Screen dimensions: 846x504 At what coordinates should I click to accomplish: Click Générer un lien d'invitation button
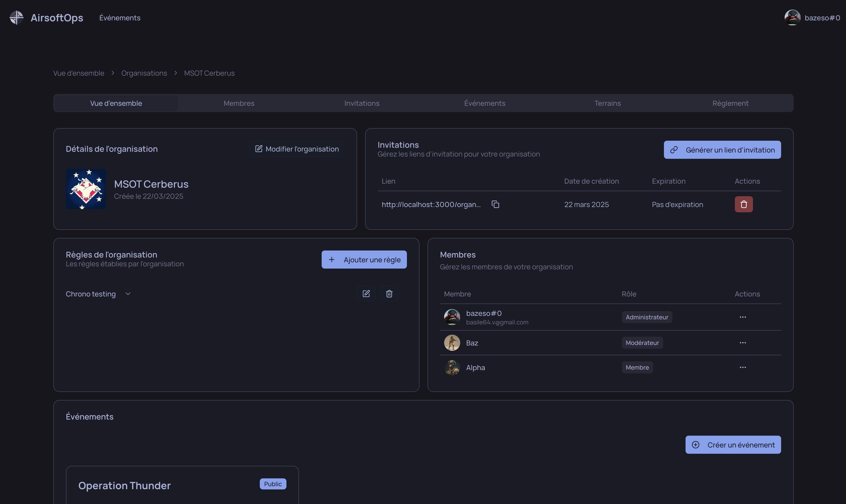[722, 150]
